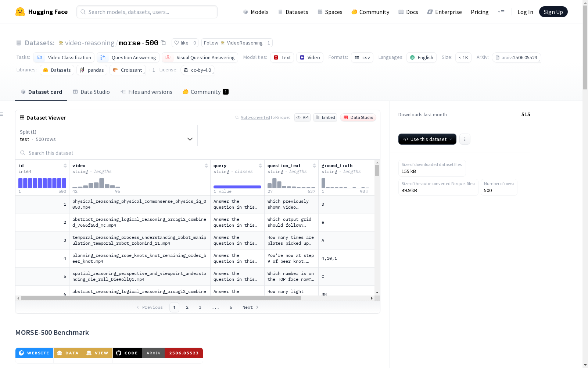Open the API button in Dataset Viewer

tap(302, 117)
